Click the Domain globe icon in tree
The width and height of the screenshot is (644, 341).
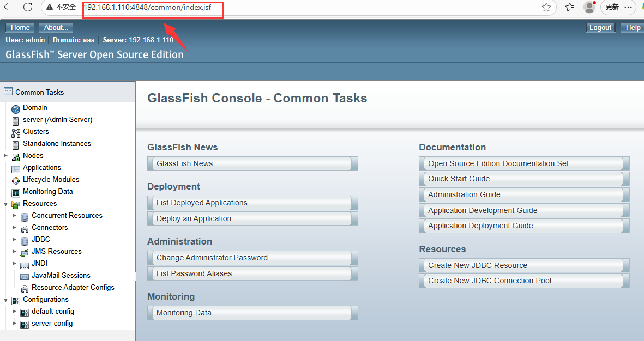click(16, 109)
